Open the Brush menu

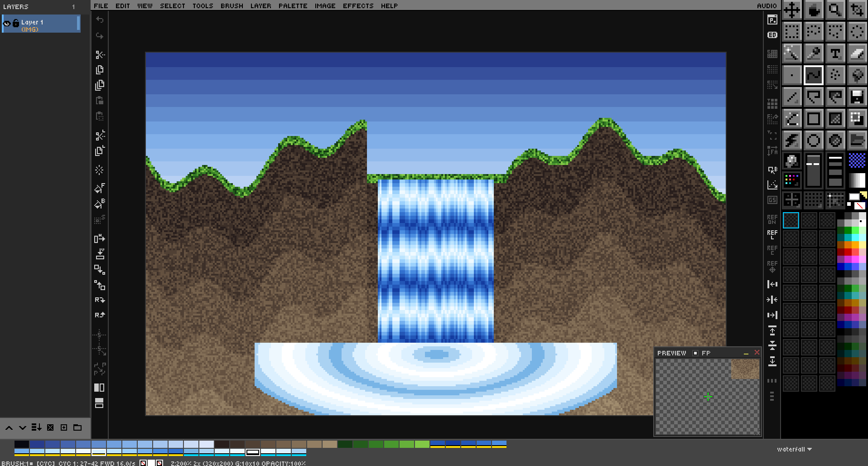(231, 5)
